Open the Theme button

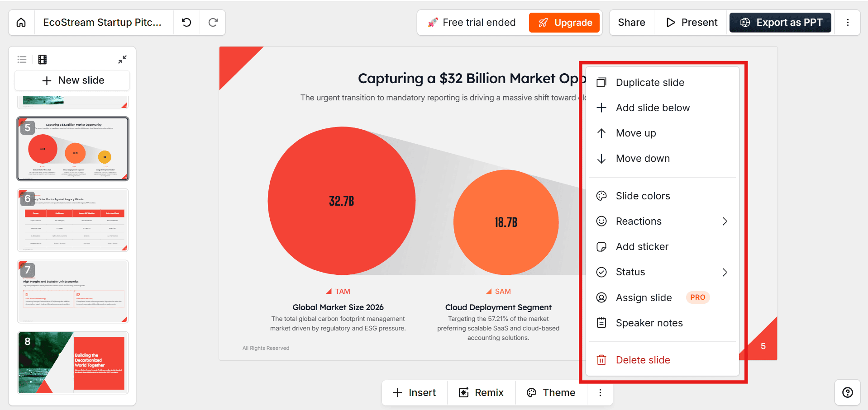(x=551, y=392)
